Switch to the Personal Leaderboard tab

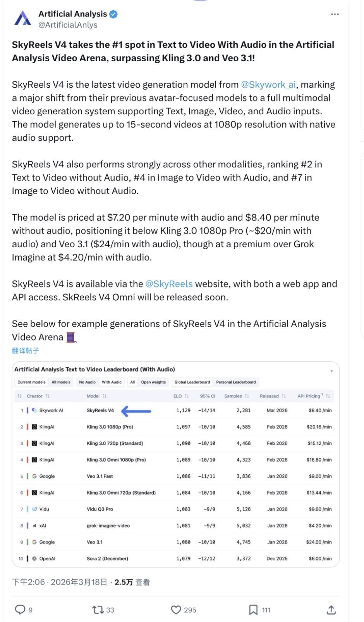[236, 382]
